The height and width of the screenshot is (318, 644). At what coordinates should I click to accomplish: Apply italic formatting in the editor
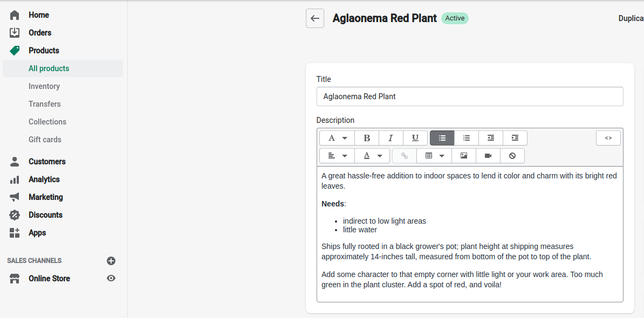click(x=391, y=138)
